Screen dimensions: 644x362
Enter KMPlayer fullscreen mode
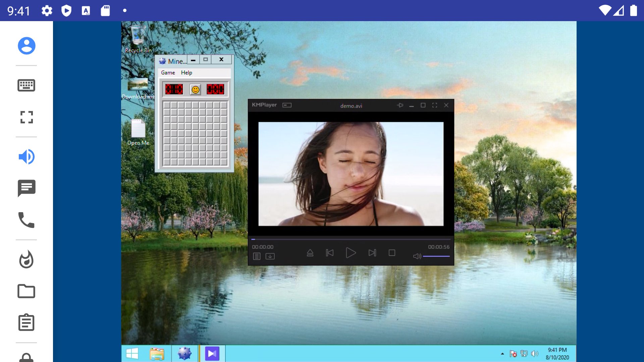pyautogui.click(x=435, y=105)
